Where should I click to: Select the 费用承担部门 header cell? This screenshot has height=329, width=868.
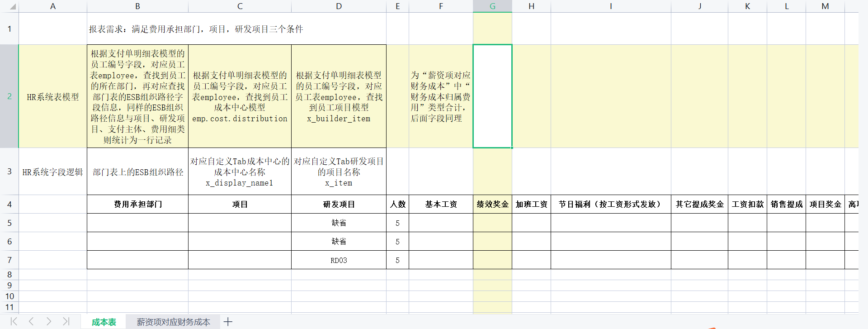click(x=137, y=205)
